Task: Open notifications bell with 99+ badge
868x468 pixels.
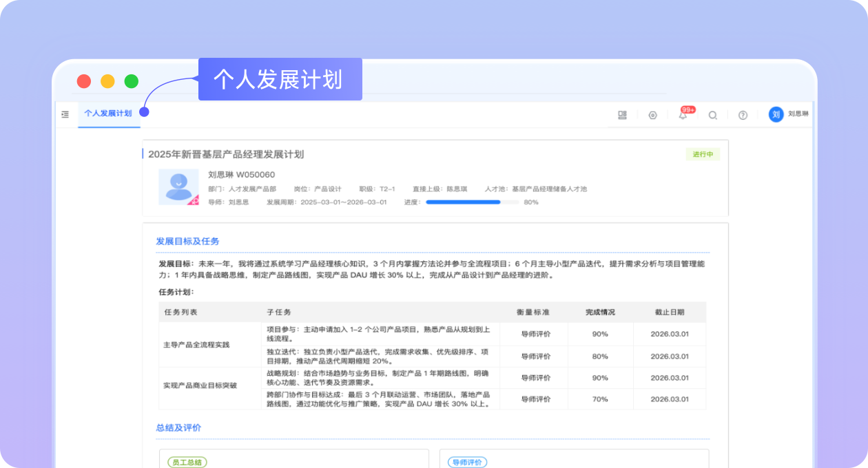Action: [683, 115]
